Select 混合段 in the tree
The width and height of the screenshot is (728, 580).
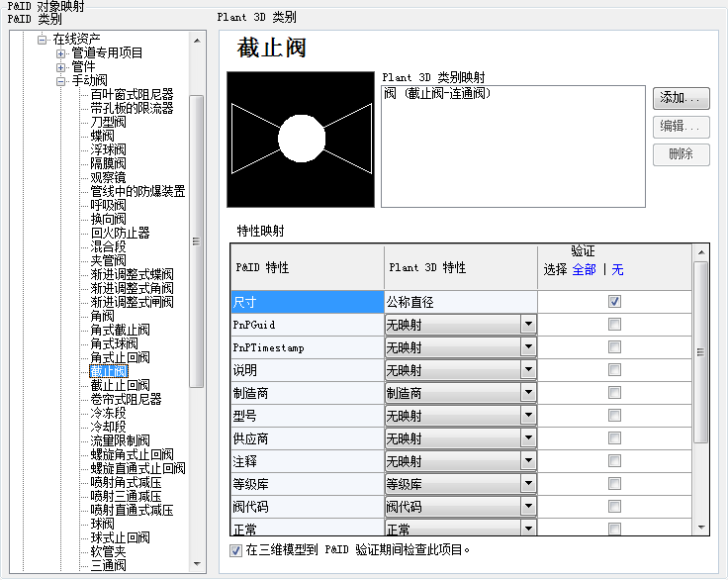(108, 246)
